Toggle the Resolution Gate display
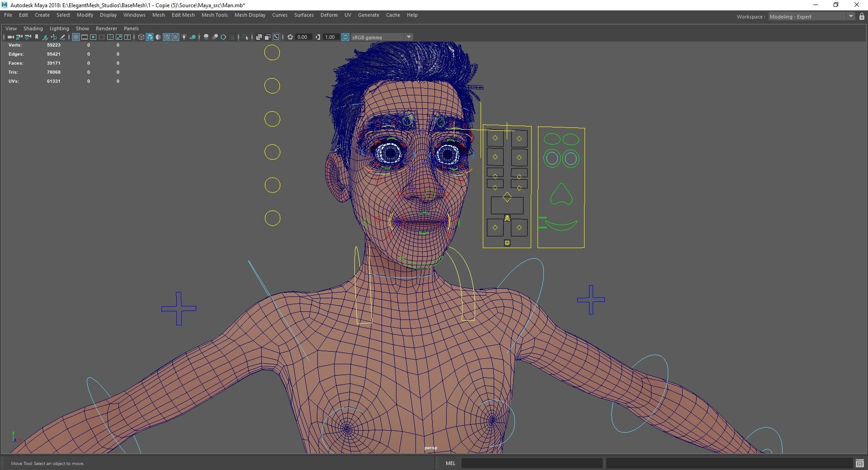The height and width of the screenshot is (470, 868). [93, 37]
